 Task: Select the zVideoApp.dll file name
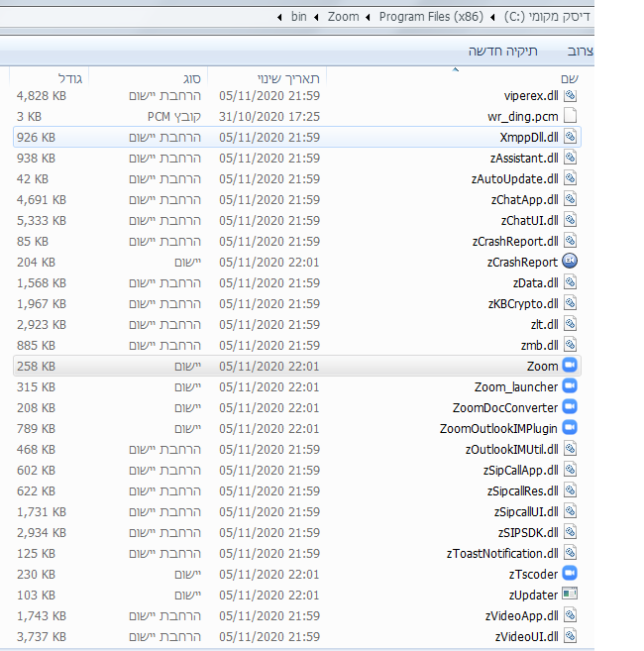tap(521, 615)
